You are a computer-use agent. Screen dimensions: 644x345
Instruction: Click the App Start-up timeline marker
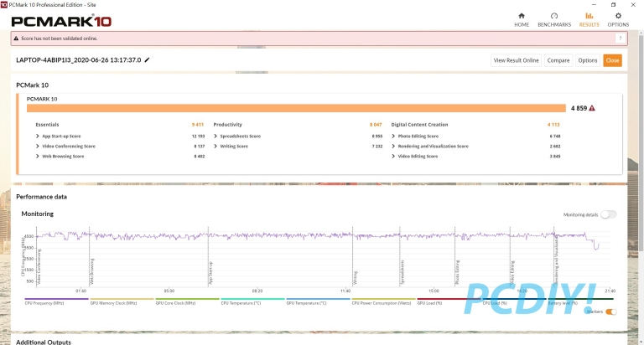click(x=210, y=273)
